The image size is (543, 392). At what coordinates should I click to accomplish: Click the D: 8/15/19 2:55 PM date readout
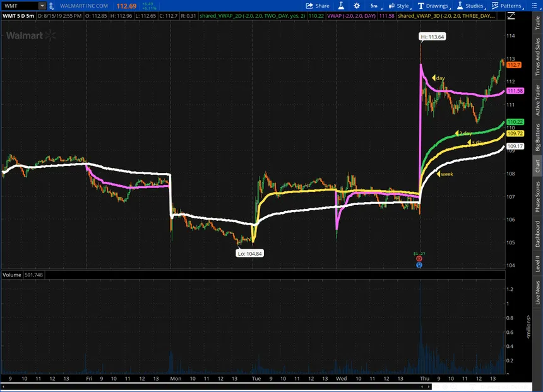[x=59, y=16]
